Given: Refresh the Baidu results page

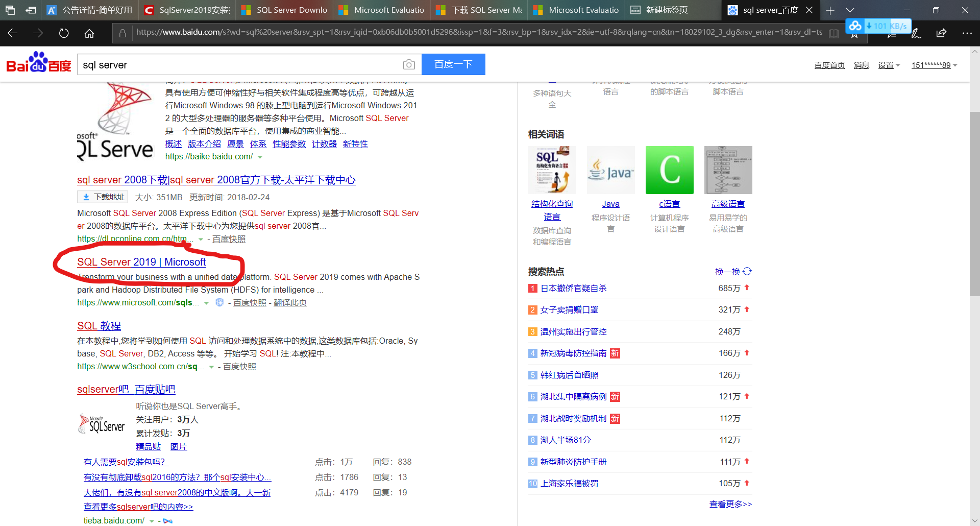Looking at the screenshot, I should [x=64, y=33].
